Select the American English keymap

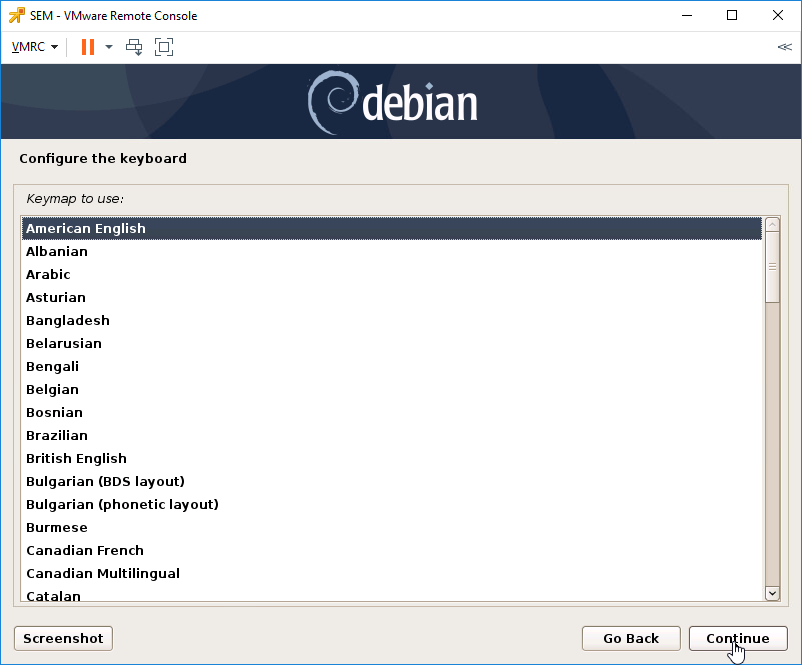[392, 229]
